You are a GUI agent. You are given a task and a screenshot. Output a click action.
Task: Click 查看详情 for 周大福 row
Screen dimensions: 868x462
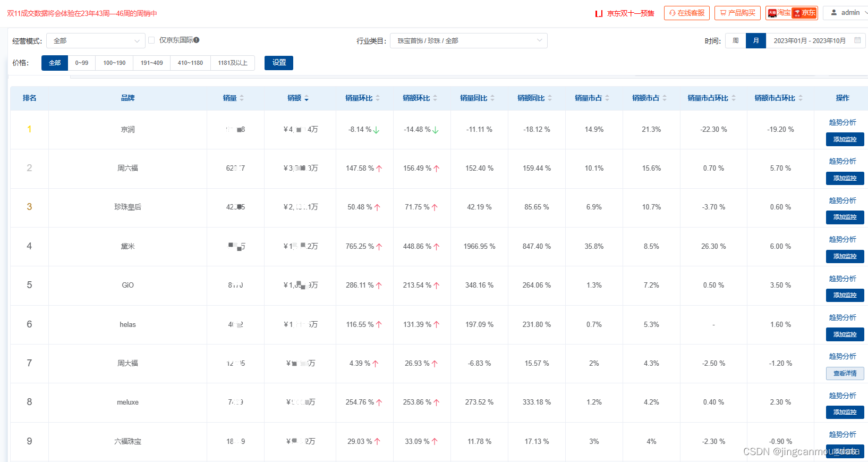click(x=845, y=373)
